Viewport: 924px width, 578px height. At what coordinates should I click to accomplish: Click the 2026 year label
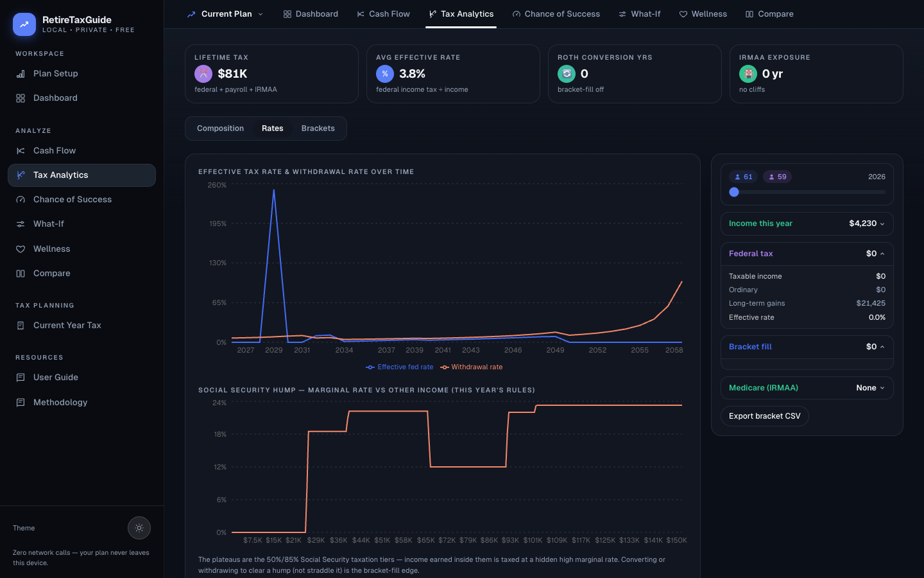(x=877, y=177)
